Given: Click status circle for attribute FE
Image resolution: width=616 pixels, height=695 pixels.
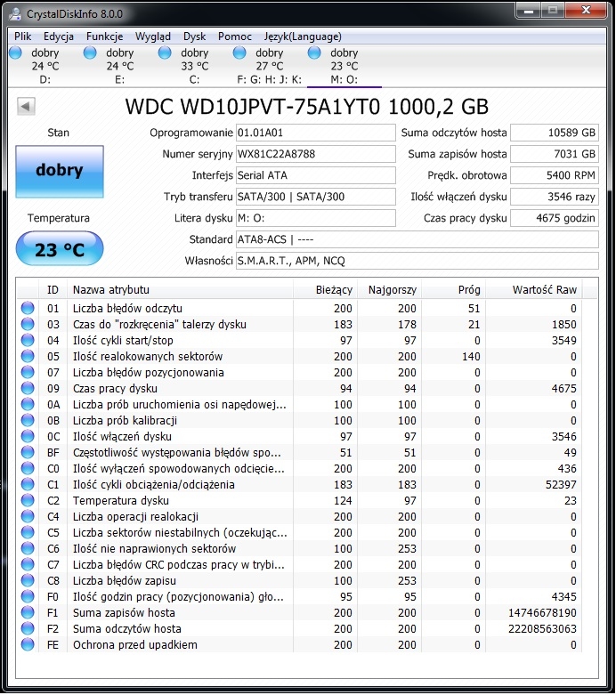Looking at the screenshot, I should pos(28,644).
